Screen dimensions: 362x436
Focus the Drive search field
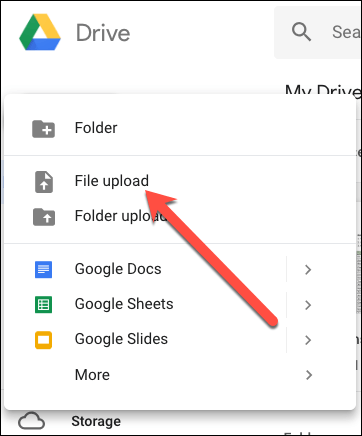click(x=318, y=32)
